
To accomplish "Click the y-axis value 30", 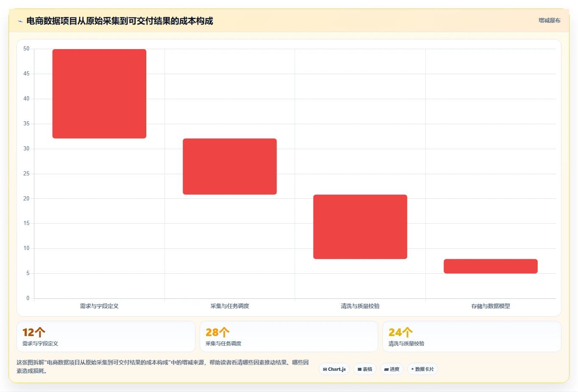I will click(x=26, y=149).
